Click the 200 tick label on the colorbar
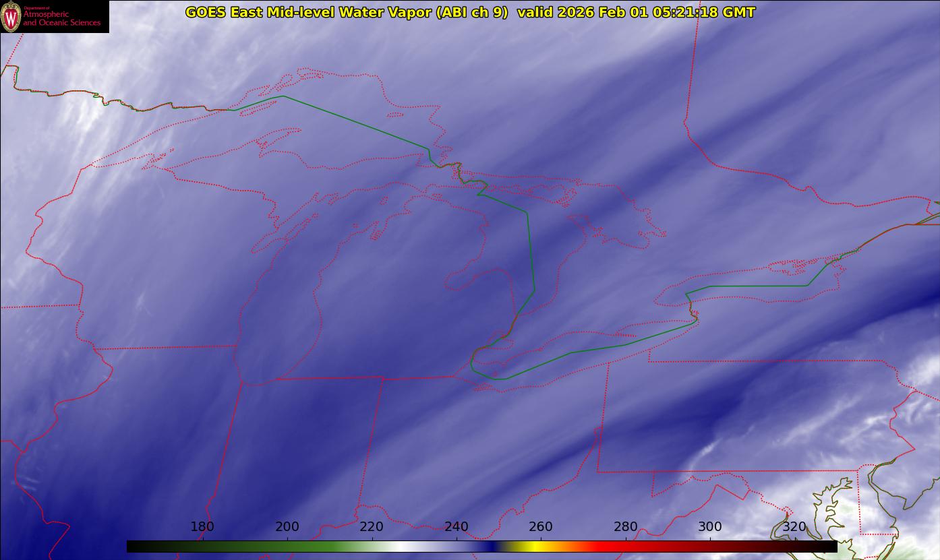Viewport: 940px width, 560px height. pos(287,526)
